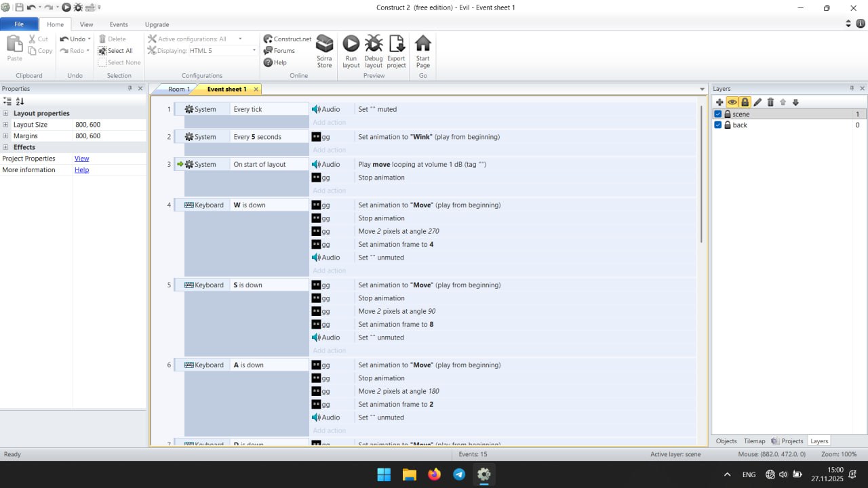Switch properties to categorized view

[x=7, y=101]
